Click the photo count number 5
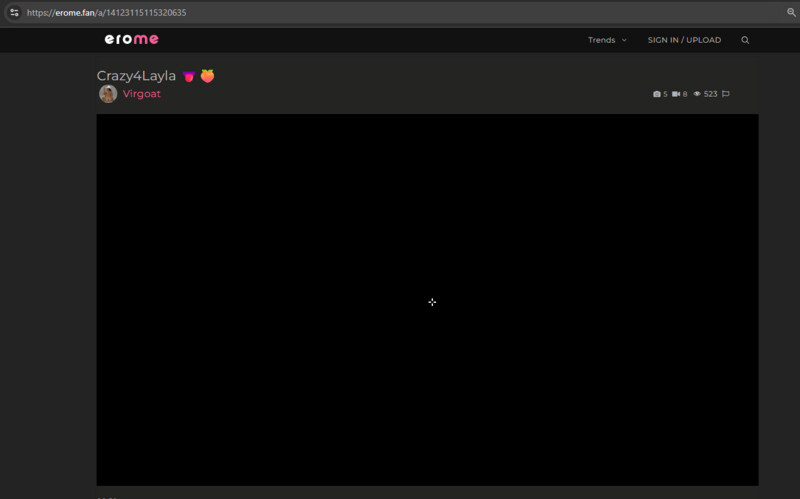This screenshot has height=499, width=800. click(x=665, y=94)
